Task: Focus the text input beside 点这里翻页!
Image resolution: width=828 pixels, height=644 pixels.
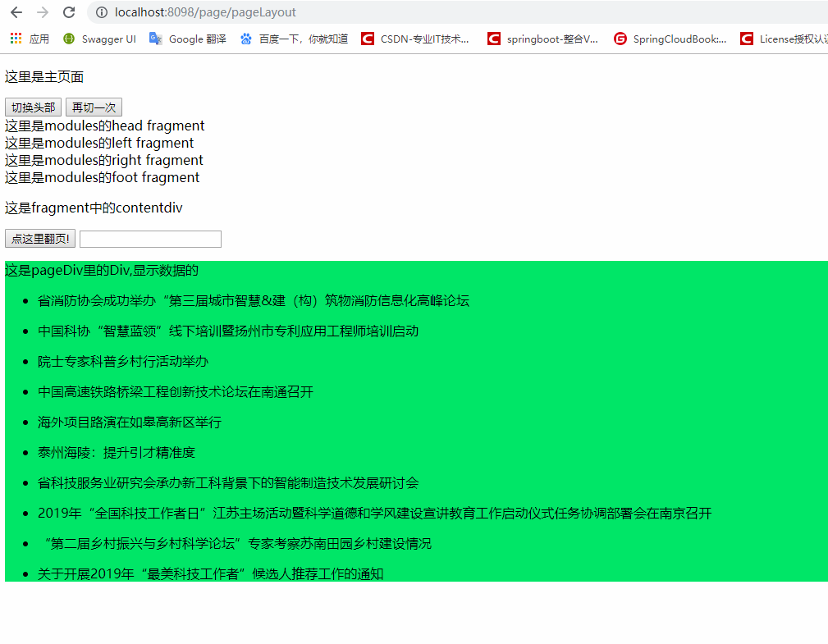Action: (x=150, y=239)
